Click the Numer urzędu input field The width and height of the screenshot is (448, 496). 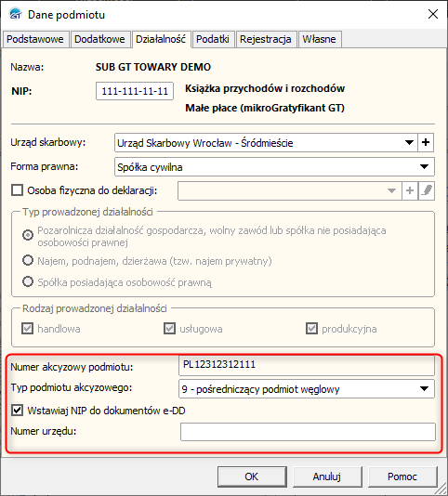pos(308,432)
